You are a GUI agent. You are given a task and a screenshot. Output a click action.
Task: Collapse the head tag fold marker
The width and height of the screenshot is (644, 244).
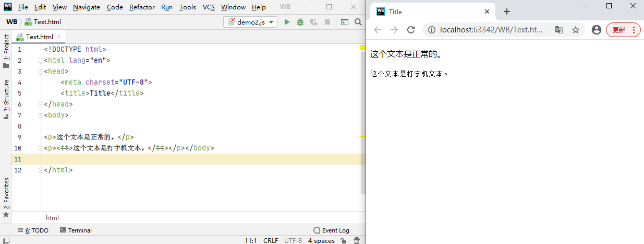coord(41,72)
